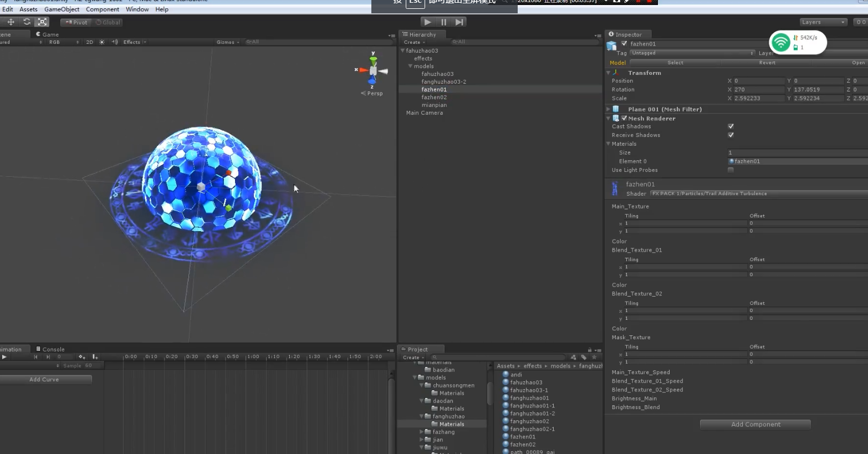Go to next keyframe in Animation window
The image size is (868, 454).
(x=48, y=357)
